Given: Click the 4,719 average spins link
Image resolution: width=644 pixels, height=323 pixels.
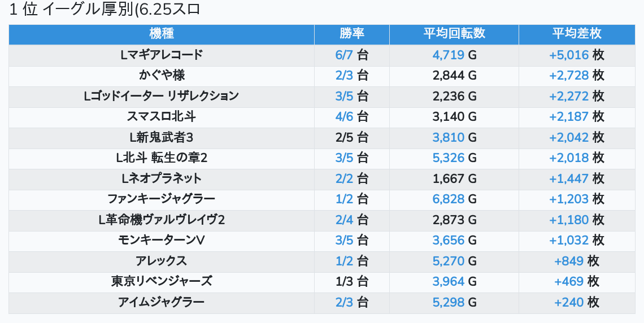Looking at the screenshot, I should (449, 55).
